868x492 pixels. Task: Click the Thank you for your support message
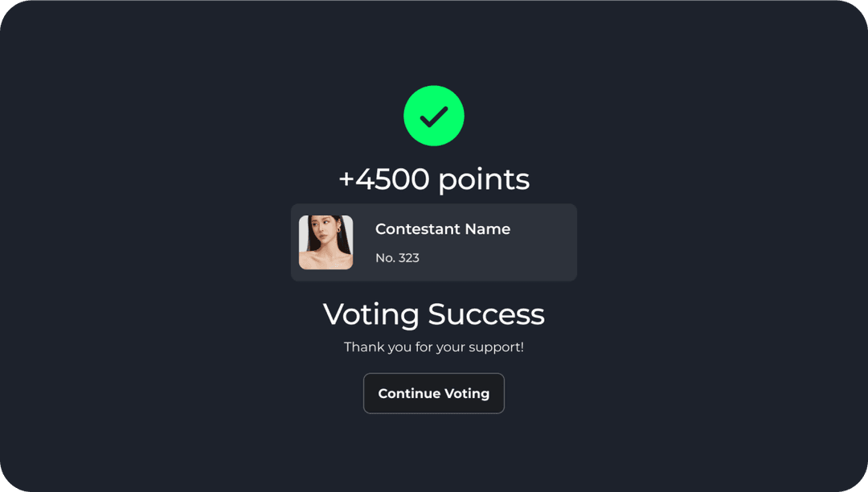pyautogui.click(x=434, y=347)
